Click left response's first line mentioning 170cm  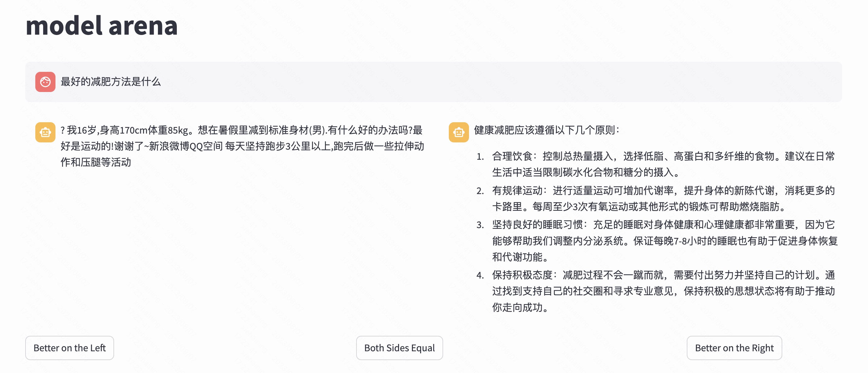241,130
